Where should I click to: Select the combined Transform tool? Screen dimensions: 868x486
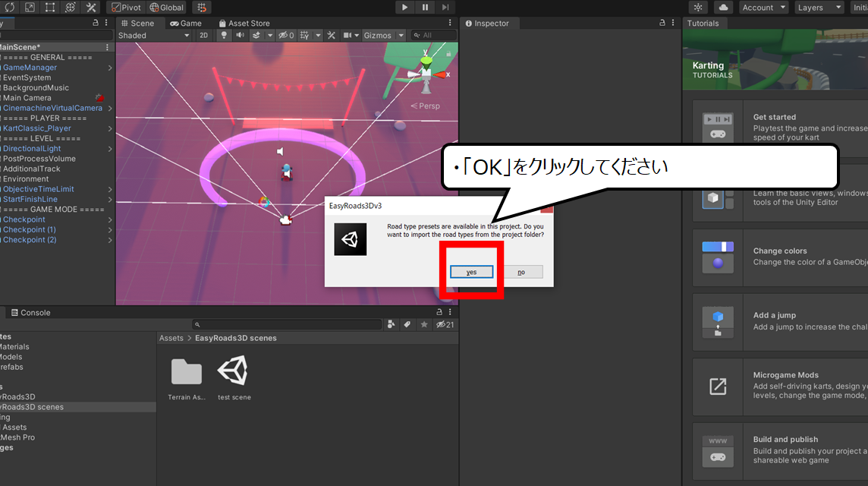tap(71, 7)
